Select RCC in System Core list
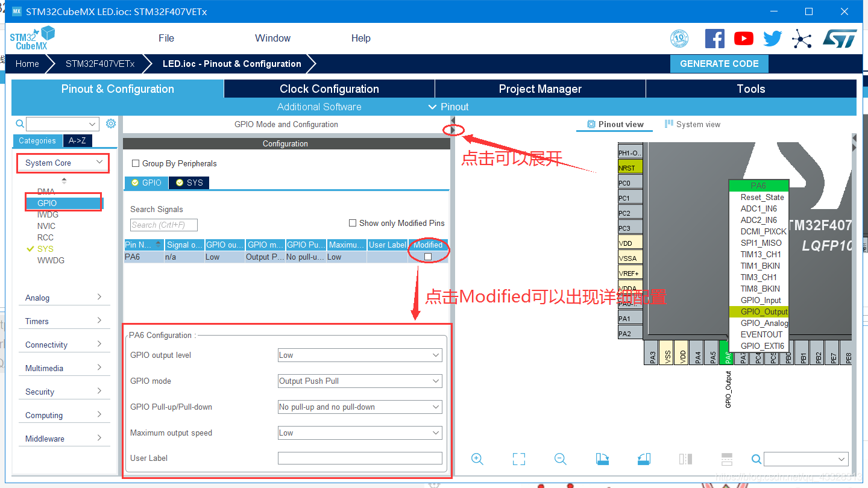868x488 pixels. tap(45, 237)
